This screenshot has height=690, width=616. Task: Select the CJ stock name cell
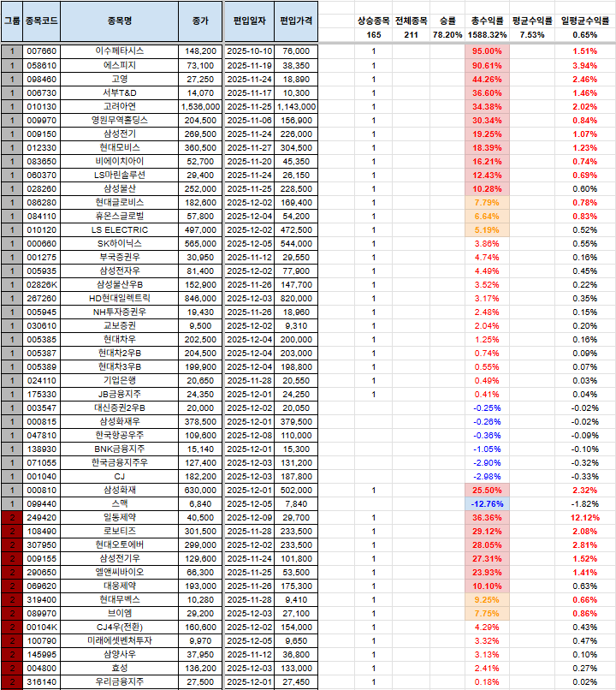[119, 476]
